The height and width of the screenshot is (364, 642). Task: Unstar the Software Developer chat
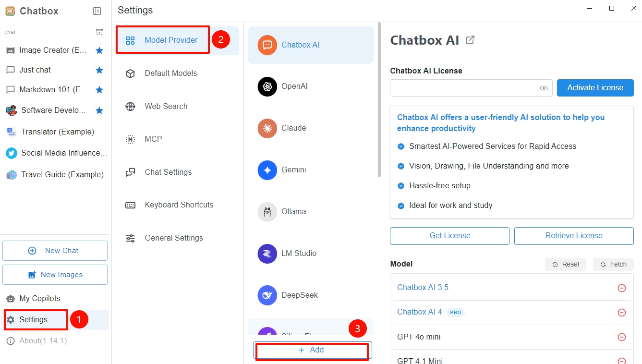[99, 110]
